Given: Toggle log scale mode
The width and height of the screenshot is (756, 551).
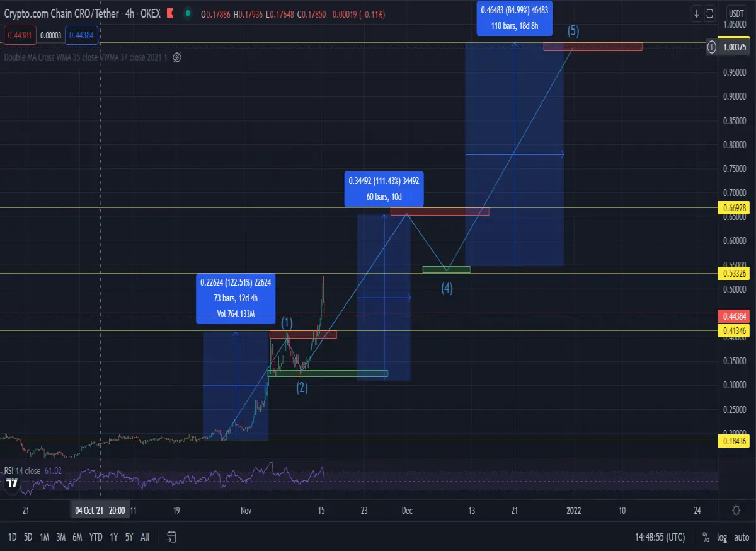Looking at the screenshot, I should [x=722, y=537].
